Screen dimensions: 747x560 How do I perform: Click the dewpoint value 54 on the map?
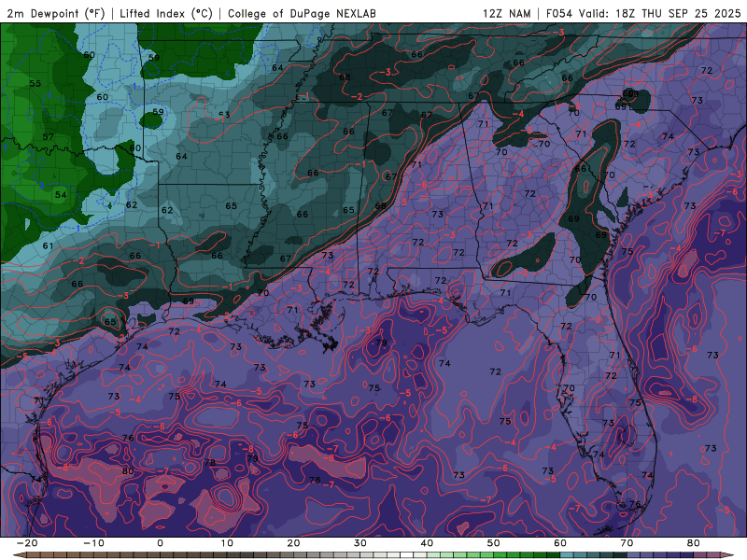tap(61, 195)
